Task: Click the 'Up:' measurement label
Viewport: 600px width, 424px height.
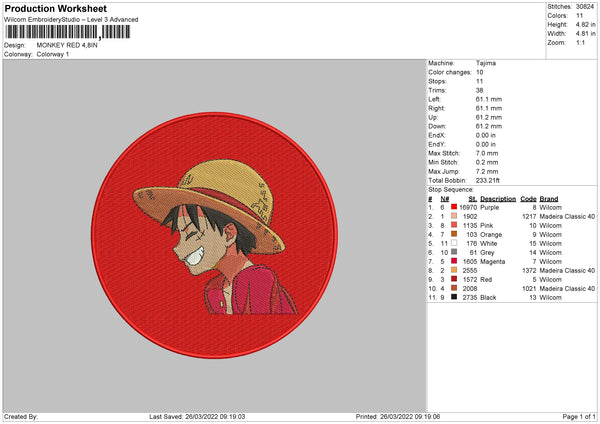Action: (x=433, y=117)
